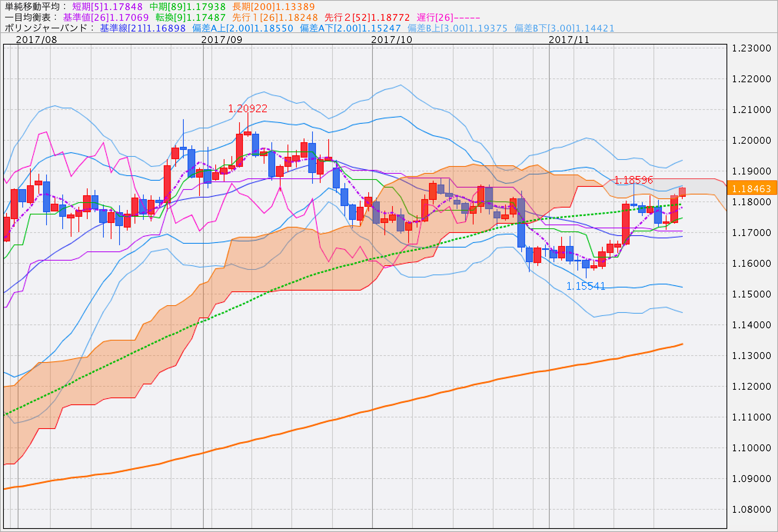
Task: Click the 1.20000 price axis label
Action: (751, 140)
